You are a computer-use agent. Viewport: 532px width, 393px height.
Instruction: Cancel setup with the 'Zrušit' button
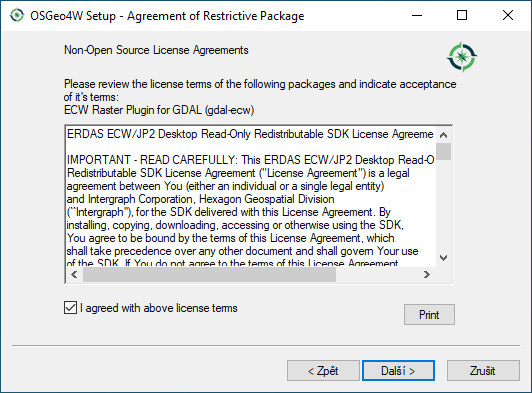point(483,371)
